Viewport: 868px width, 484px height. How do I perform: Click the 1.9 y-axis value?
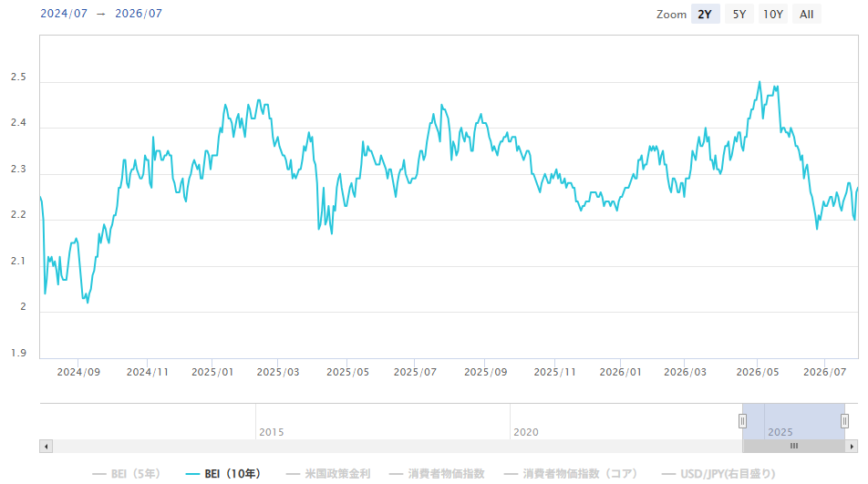pos(18,353)
